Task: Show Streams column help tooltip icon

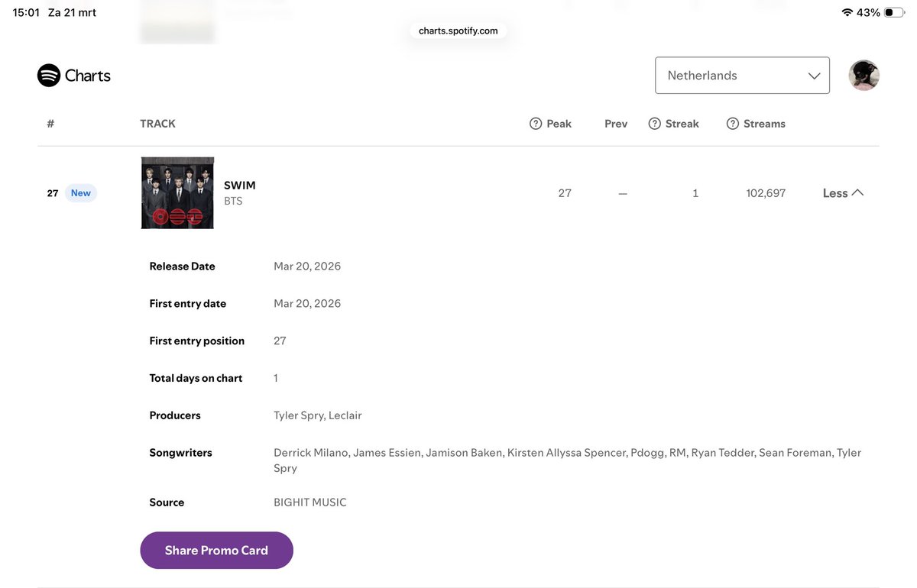Action: pos(733,124)
